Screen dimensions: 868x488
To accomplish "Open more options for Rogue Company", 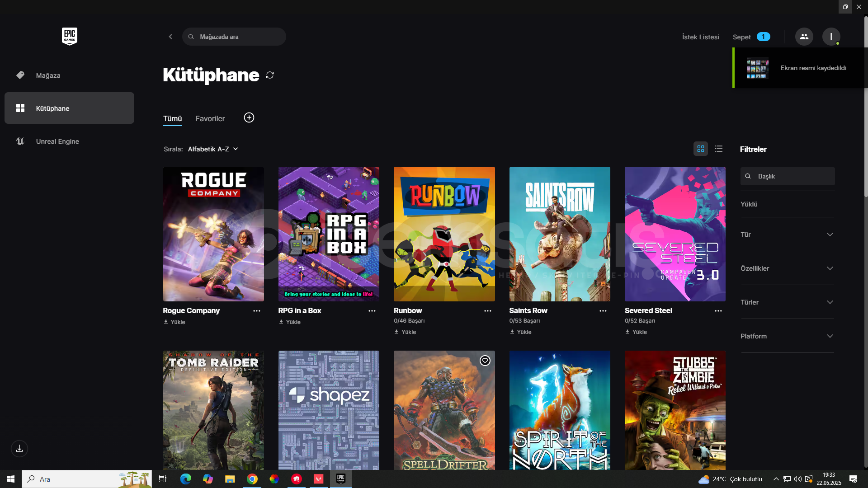I will click(257, 311).
